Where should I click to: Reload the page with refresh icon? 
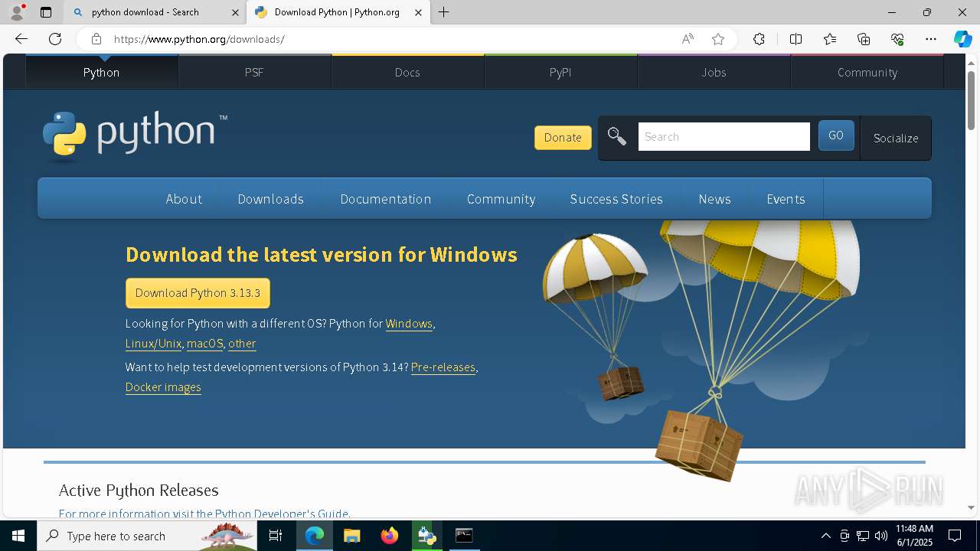pyautogui.click(x=55, y=39)
